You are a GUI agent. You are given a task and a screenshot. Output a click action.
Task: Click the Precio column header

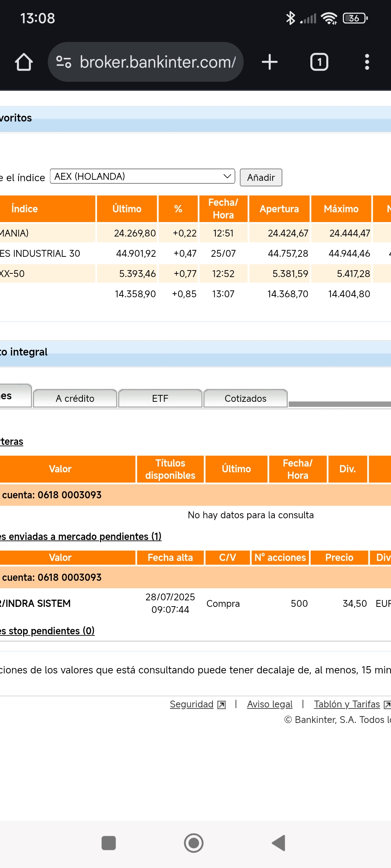coord(339,557)
